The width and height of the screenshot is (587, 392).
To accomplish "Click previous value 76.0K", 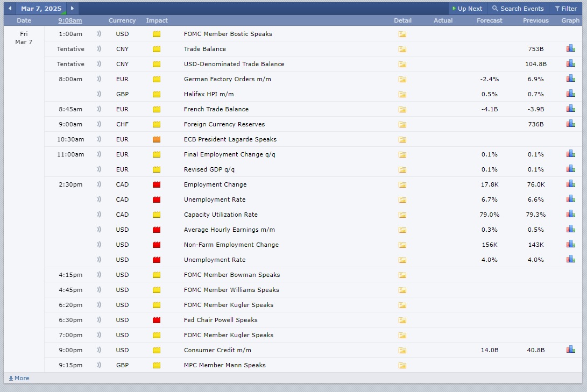I will (536, 184).
